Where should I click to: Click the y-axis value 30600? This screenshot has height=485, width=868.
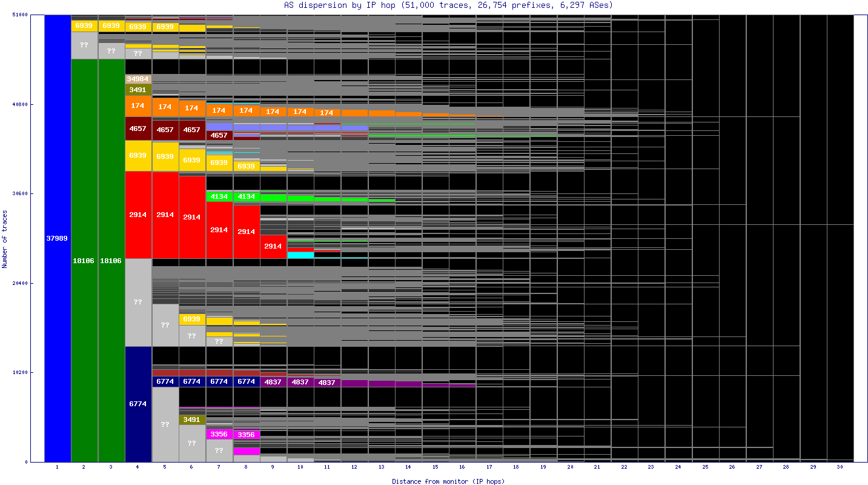[x=20, y=193]
